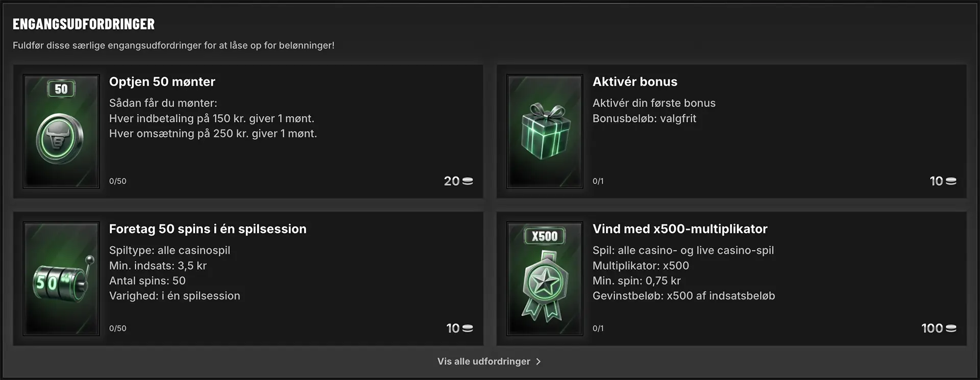The image size is (980, 380).
Task: Click coin icon beside Aktivér bonus reward
Action: (950, 181)
